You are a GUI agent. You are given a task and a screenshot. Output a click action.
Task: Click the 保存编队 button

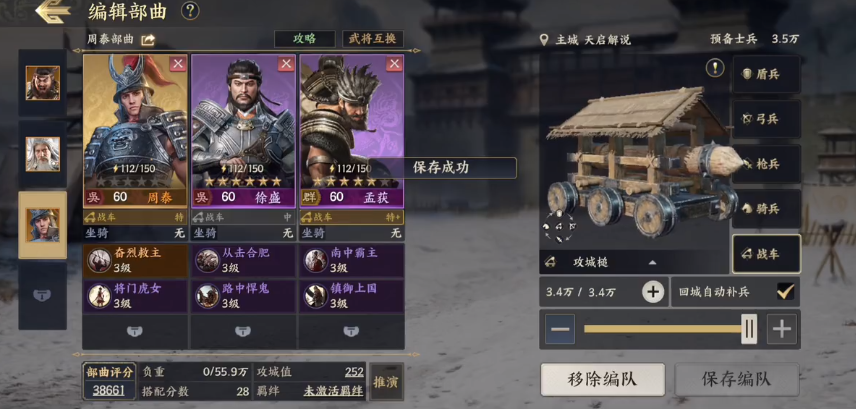point(736,380)
